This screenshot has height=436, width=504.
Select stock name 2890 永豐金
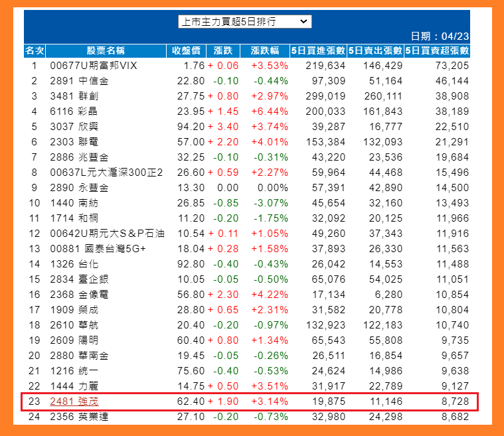(x=79, y=188)
